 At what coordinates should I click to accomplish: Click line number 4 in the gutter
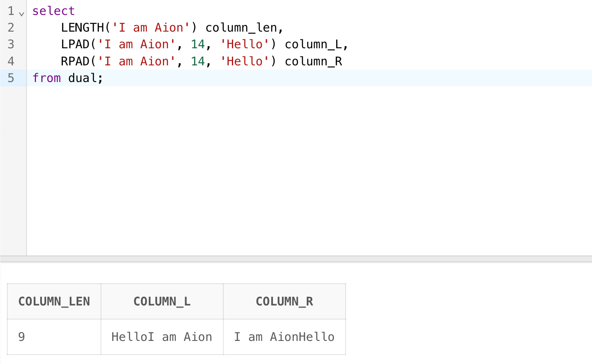11,62
